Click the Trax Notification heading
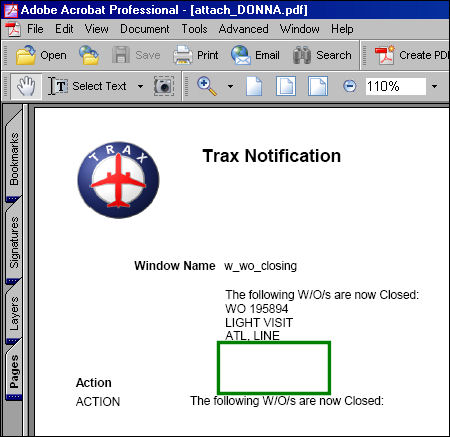Viewport: 450px width, 437px height. [x=272, y=156]
